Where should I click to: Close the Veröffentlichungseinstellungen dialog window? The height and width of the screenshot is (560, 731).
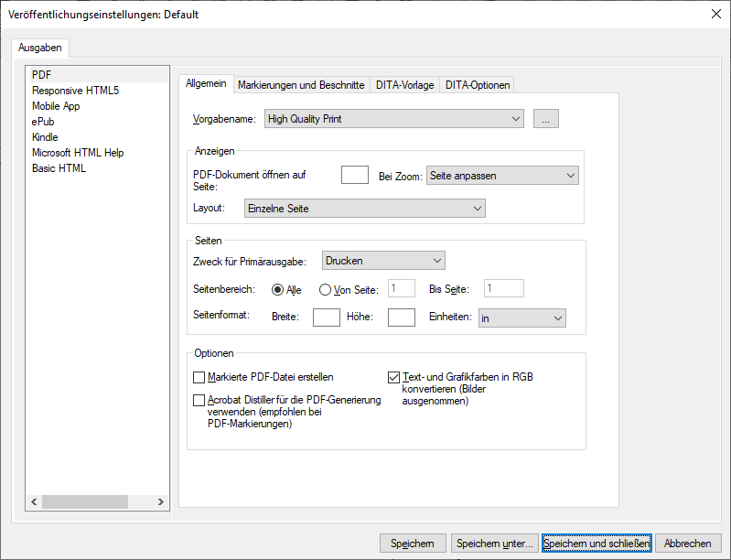715,14
